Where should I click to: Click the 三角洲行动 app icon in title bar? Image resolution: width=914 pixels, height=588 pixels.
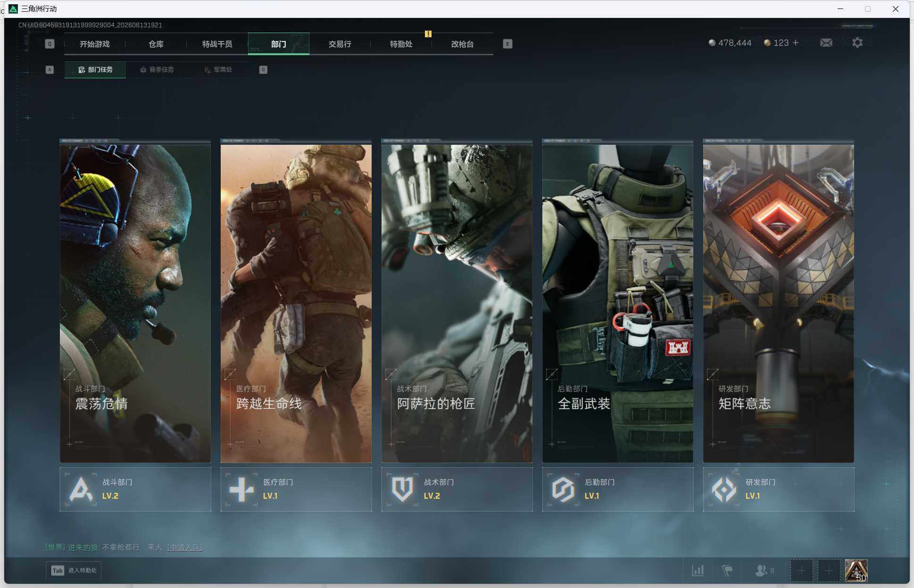[x=13, y=9]
